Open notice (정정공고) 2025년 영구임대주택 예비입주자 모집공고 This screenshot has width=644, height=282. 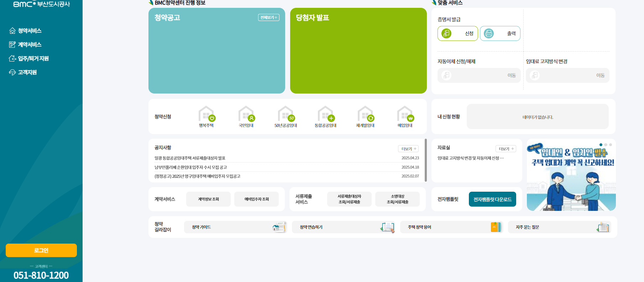(197, 176)
